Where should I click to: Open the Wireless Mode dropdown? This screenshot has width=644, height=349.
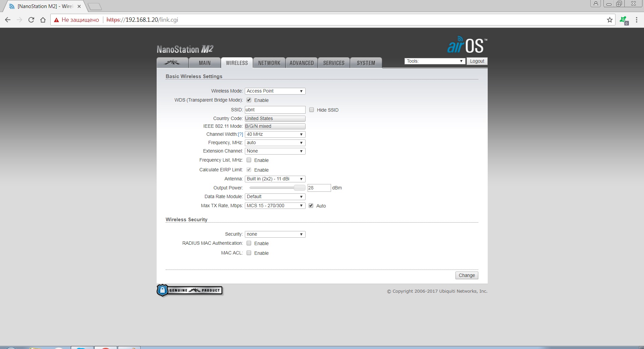coord(275,91)
